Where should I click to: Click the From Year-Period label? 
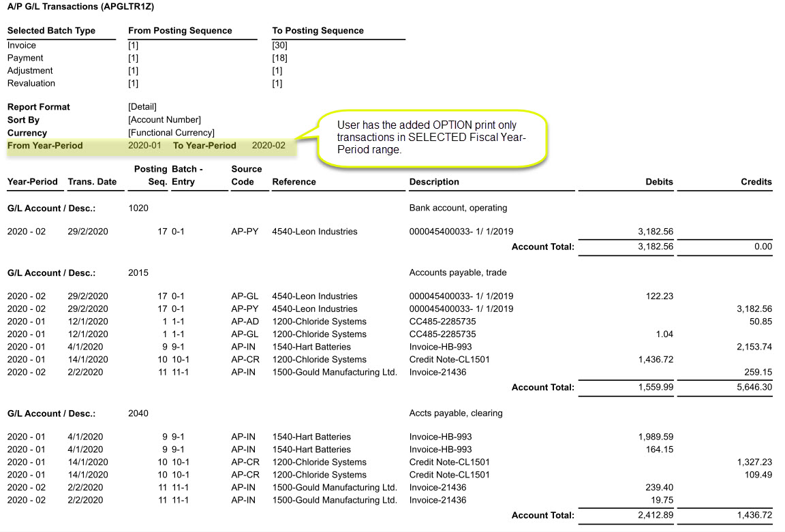coord(45,146)
